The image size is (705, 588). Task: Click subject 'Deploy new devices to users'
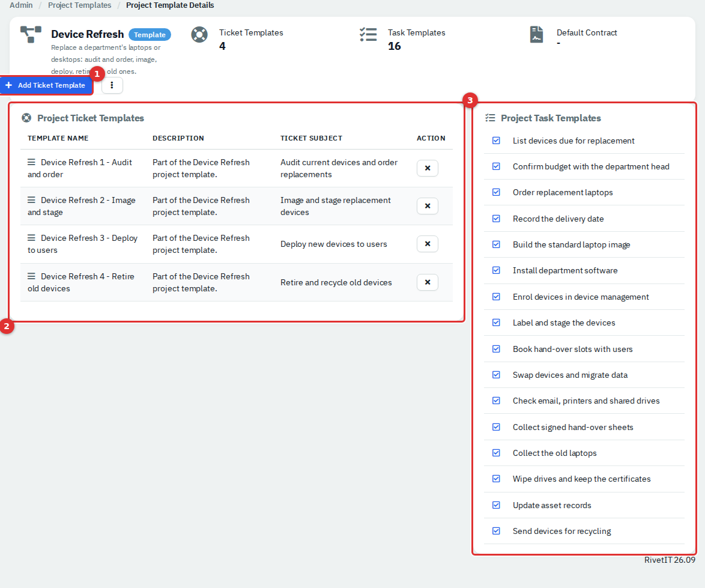pyautogui.click(x=334, y=244)
